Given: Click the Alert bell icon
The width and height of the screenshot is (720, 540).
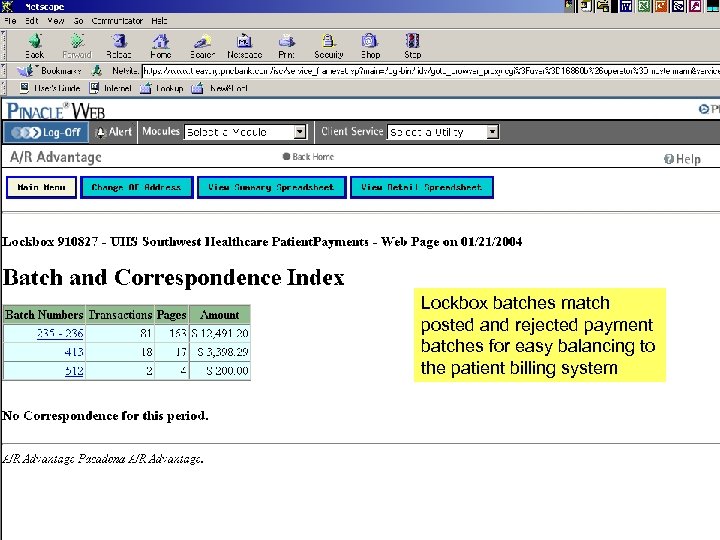Looking at the screenshot, I should (x=100, y=133).
